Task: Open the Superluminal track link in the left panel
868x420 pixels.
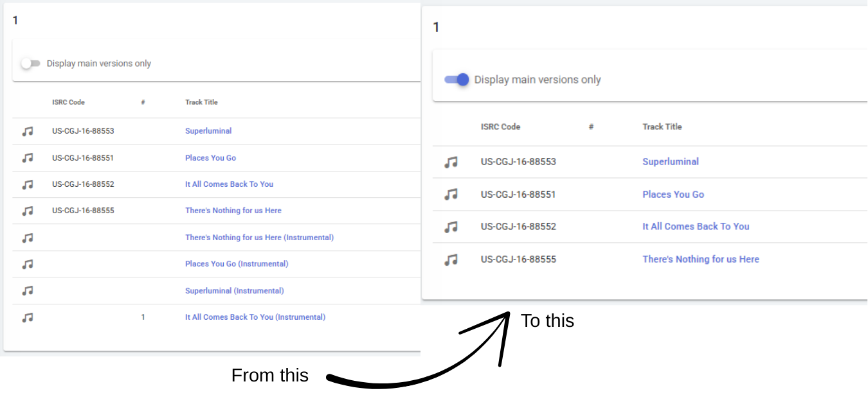Action: tap(208, 131)
